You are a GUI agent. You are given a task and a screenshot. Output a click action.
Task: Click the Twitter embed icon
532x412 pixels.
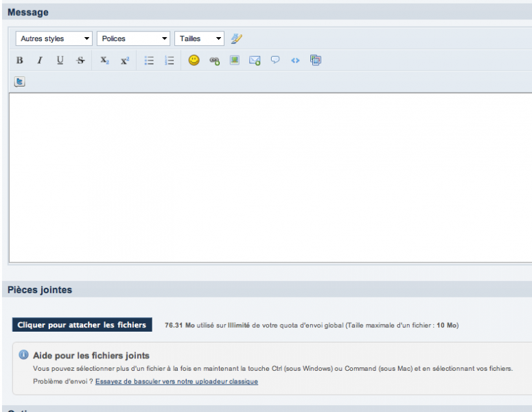[x=20, y=82]
